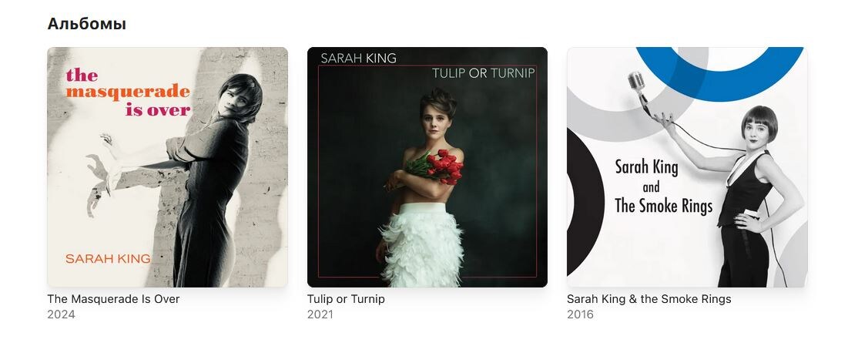Select the Tulip or Turnip title text
The width and height of the screenshot is (868, 353).
346,299
